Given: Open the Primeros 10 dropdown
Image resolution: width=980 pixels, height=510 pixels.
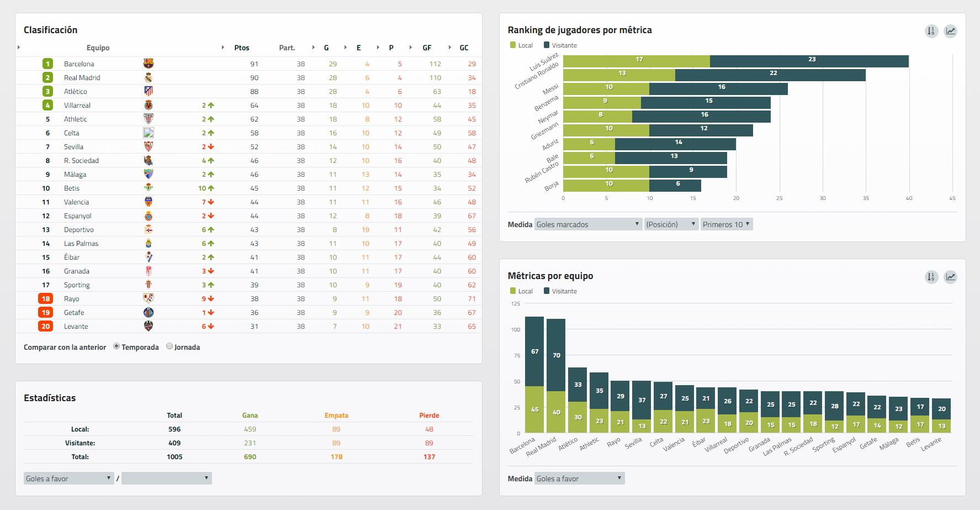Looking at the screenshot, I should (x=726, y=224).
